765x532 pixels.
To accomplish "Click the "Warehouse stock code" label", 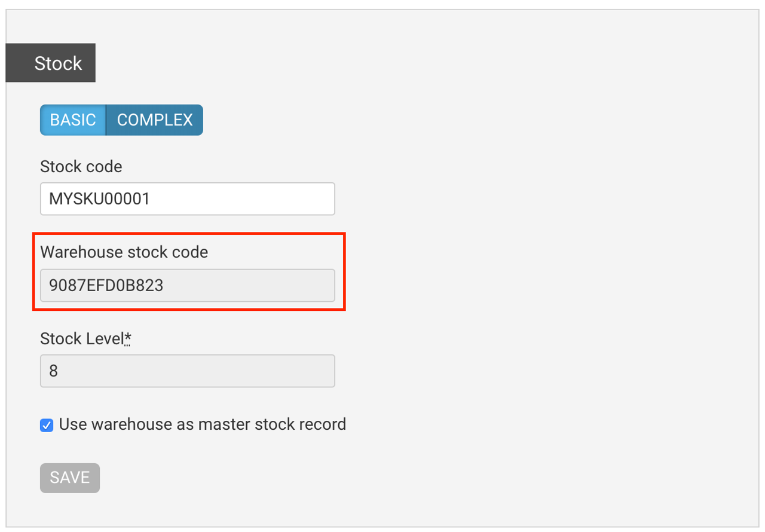I will (x=124, y=252).
